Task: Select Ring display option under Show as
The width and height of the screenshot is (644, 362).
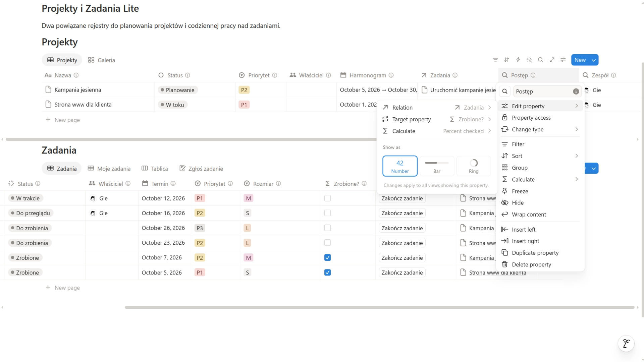Action: point(474,166)
